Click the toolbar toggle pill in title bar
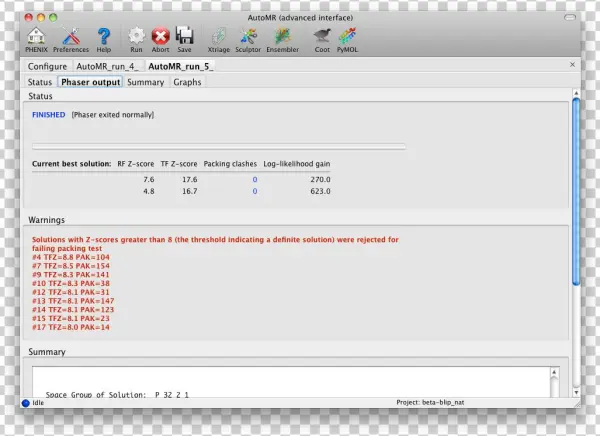600x436 pixels. coord(570,18)
